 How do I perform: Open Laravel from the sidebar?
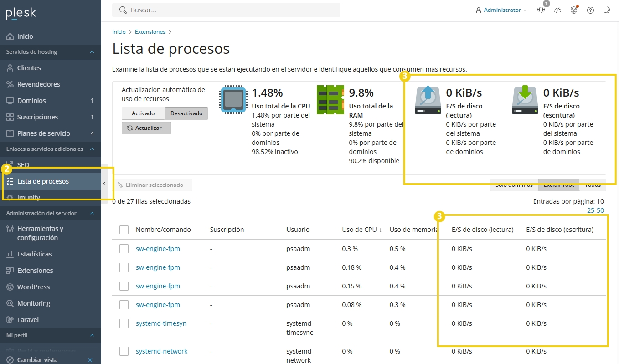(28, 320)
